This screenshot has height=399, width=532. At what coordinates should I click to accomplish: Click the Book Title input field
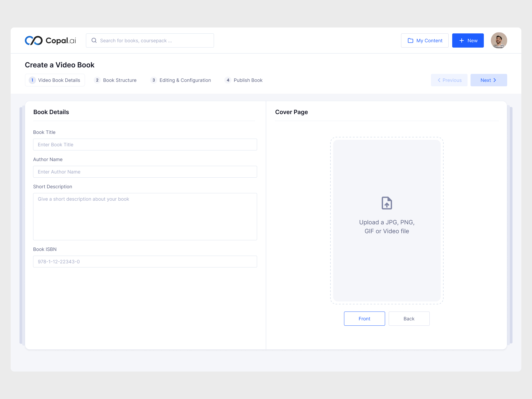(145, 145)
